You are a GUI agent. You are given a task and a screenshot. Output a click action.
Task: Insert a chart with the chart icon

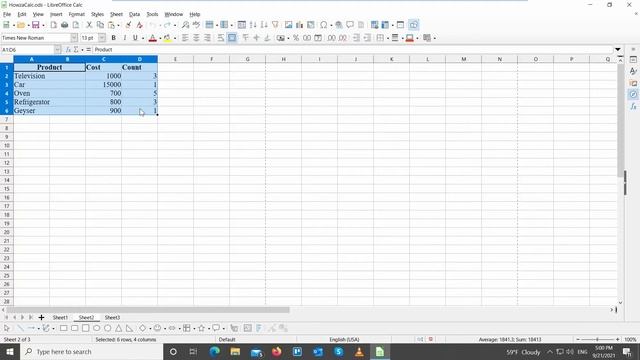pos(300,25)
